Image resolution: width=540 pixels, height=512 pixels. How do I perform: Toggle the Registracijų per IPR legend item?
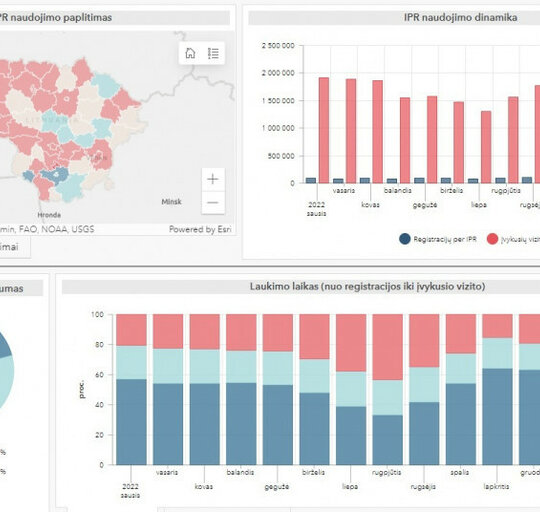pos(438,239)
